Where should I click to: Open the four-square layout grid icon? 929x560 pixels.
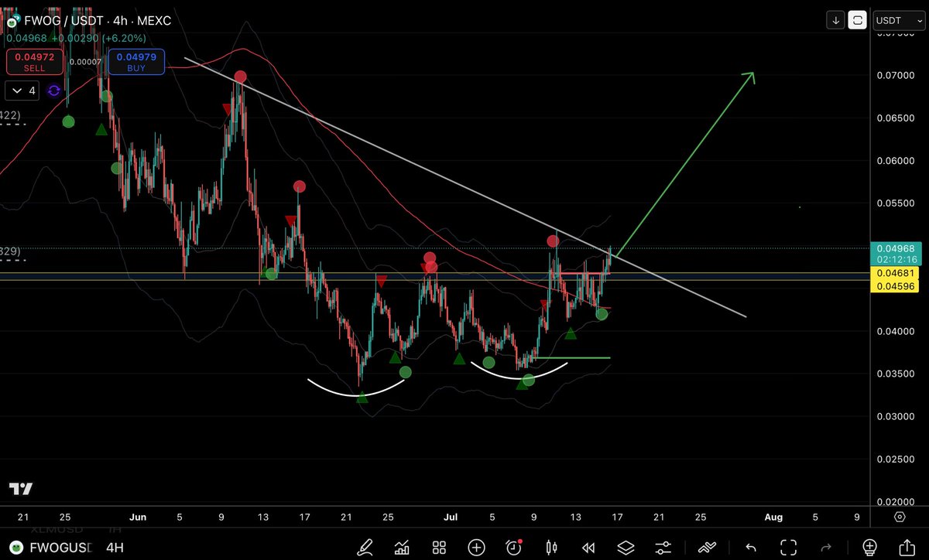tap(439, 548)
